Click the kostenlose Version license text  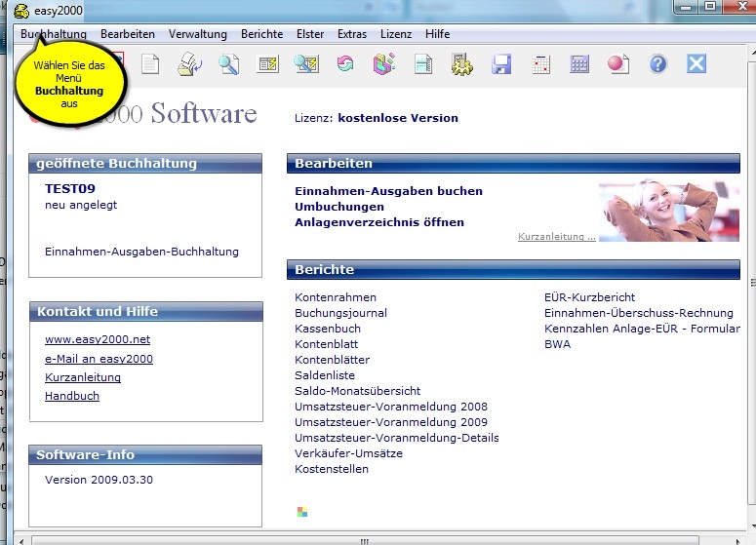pos(398,118)
